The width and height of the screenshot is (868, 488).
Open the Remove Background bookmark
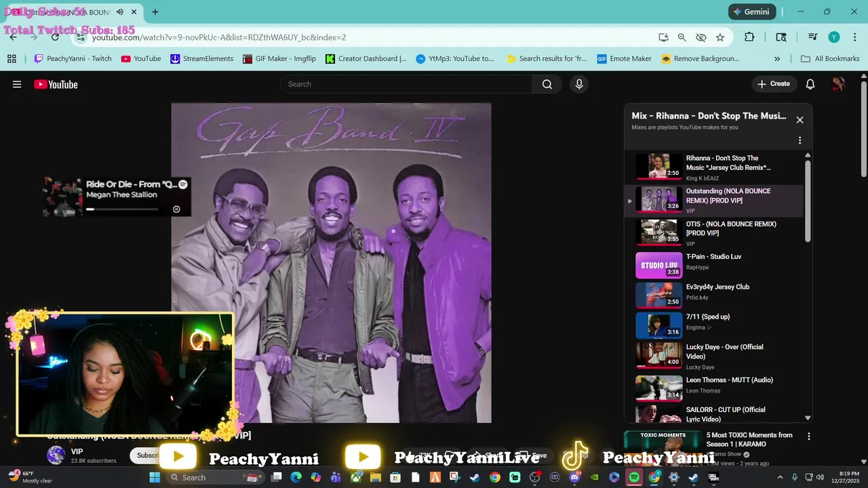(x=701, y=59)
